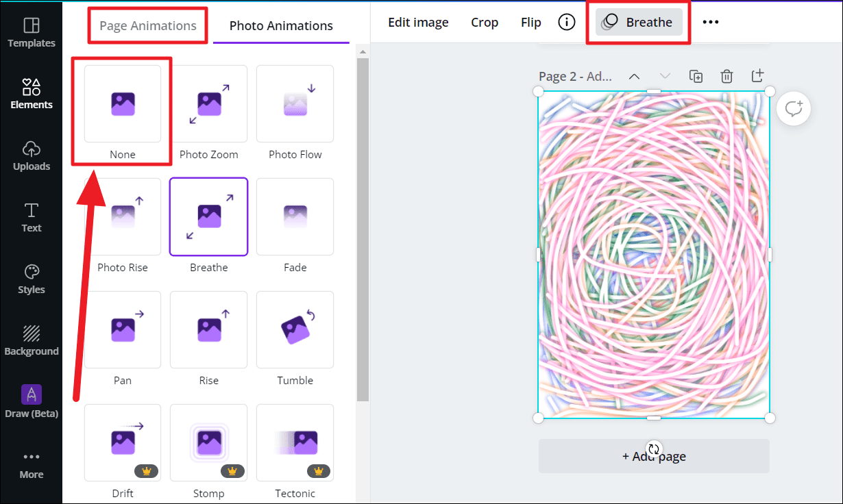Open the More sidebar options

click(x=31, y=464)
